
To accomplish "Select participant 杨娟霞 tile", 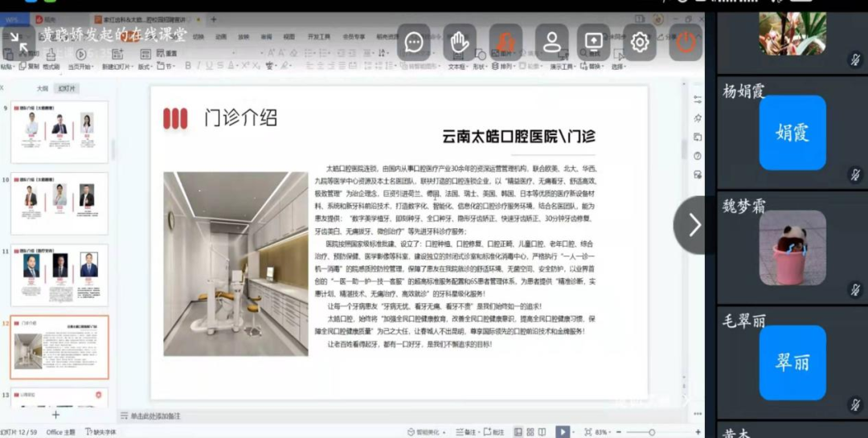I will (x=792, y=133).
